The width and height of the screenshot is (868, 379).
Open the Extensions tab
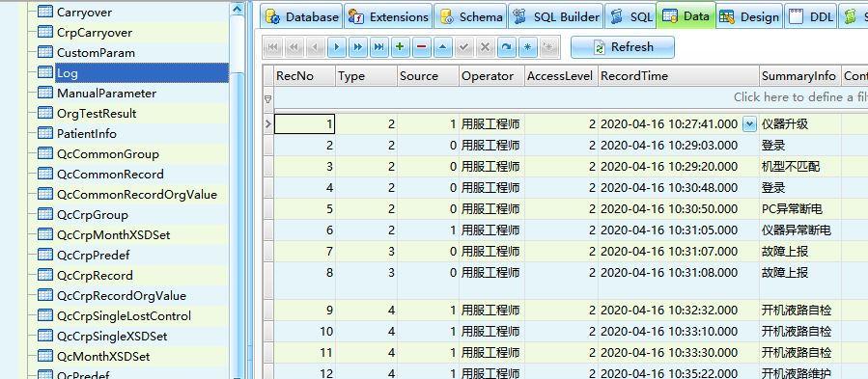pyautogui.click(x=388, y=17)
